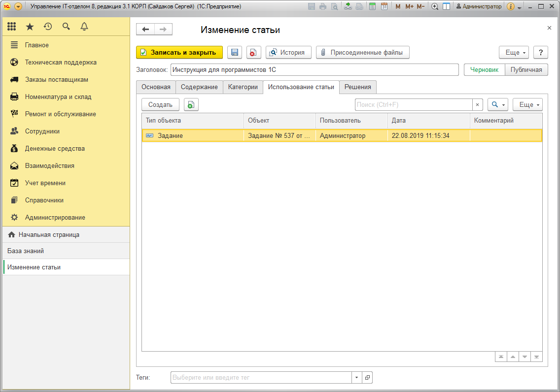Move row to bottom arrow button
This screenshot has width=560, height=392.
tap(536, 357)
